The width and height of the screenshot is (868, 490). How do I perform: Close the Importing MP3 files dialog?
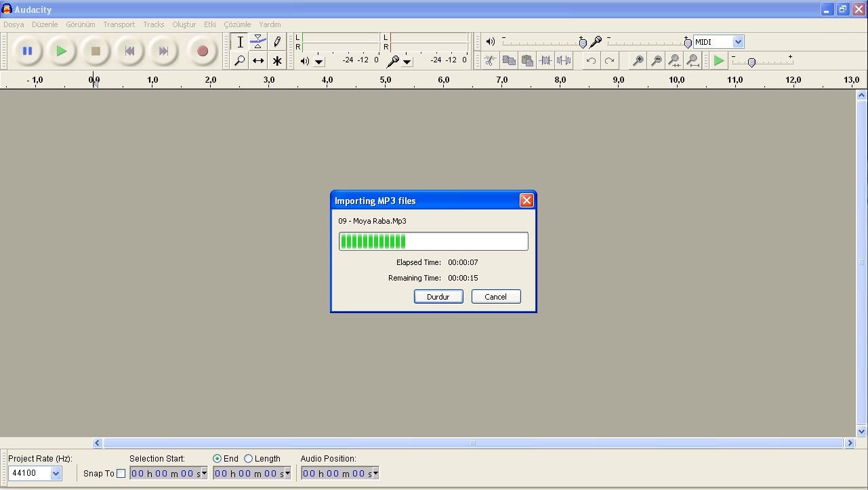pyautogui.click(x=526, y=201)
